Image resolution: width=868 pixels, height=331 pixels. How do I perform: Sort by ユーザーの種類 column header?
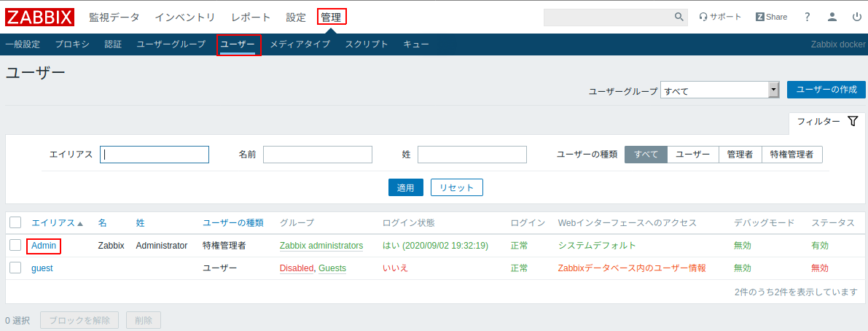[232, 222]
